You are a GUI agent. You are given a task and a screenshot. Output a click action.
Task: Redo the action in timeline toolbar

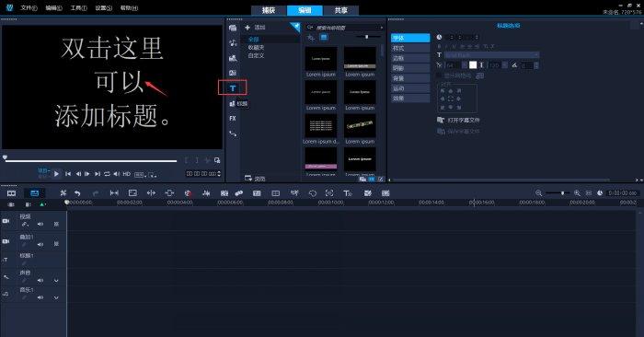click(x=96, y=193)
